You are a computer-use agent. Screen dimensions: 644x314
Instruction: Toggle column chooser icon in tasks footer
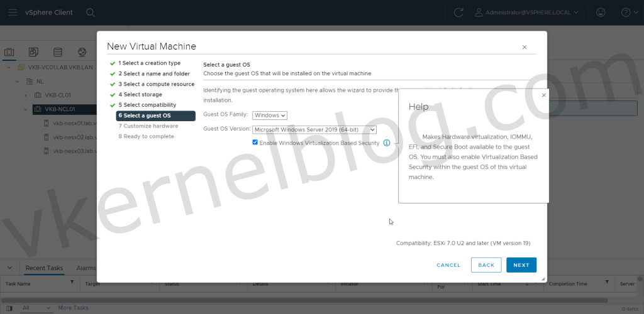click(x=9, y=308)
